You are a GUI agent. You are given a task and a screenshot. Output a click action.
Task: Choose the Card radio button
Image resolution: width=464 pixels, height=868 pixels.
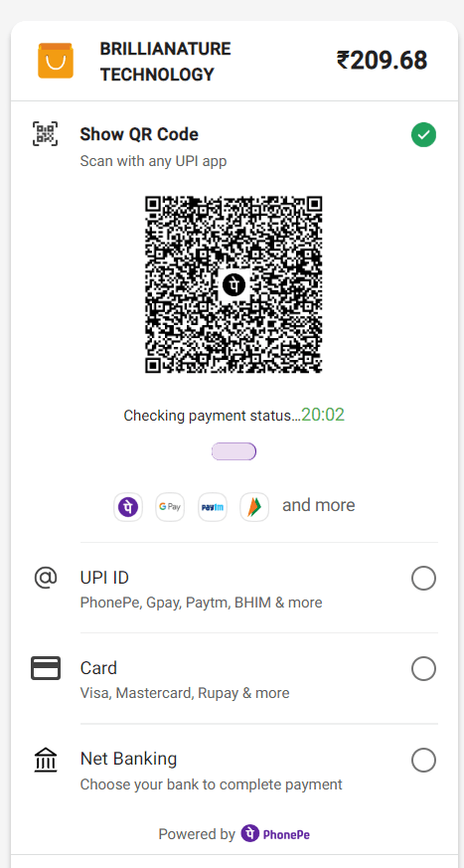423,669
